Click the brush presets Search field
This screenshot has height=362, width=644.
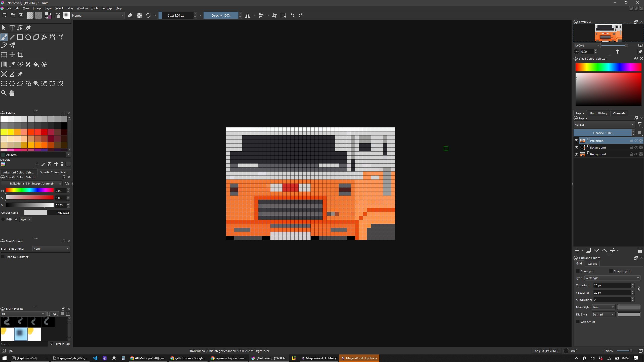(24, 344)
